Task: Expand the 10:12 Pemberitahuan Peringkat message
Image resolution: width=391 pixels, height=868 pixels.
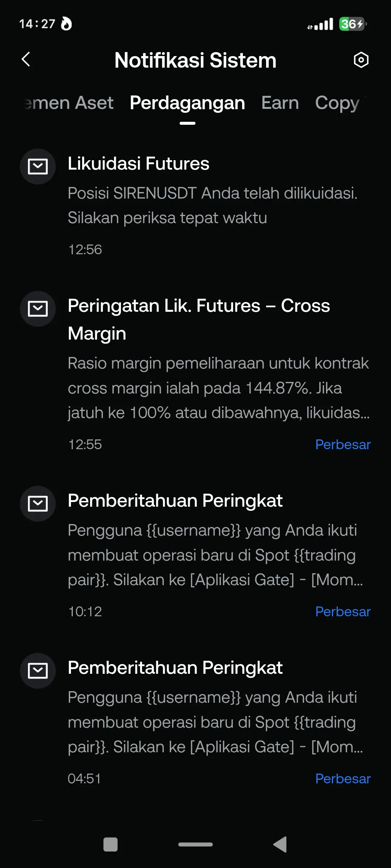Action: (342, 611)
